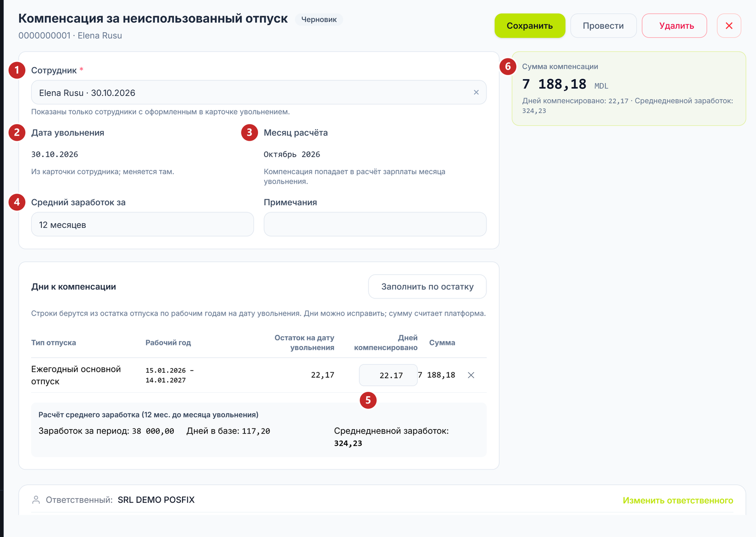Clear the selected employee Elena Rusu
Screen dimensions: 756x537
click(476, 92)
